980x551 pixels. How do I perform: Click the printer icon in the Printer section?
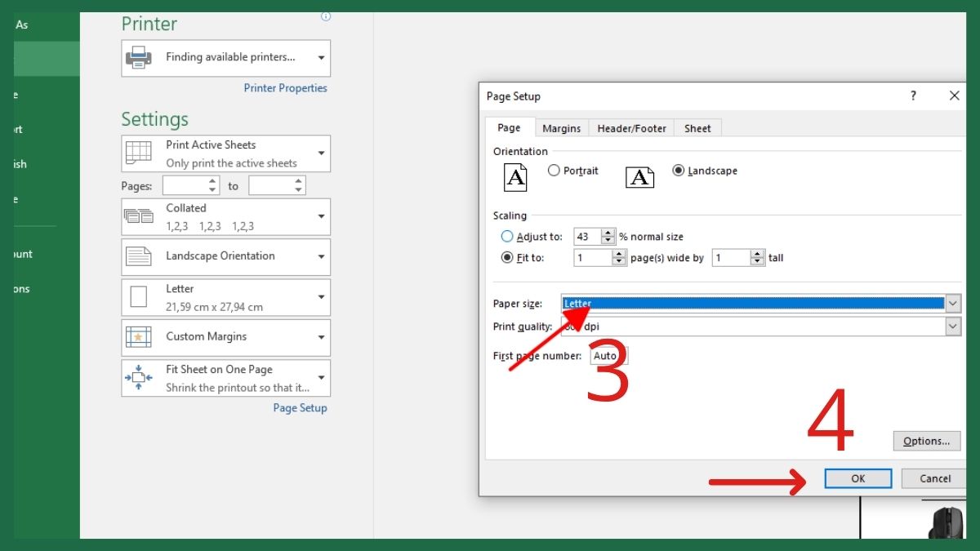[138, 57]
